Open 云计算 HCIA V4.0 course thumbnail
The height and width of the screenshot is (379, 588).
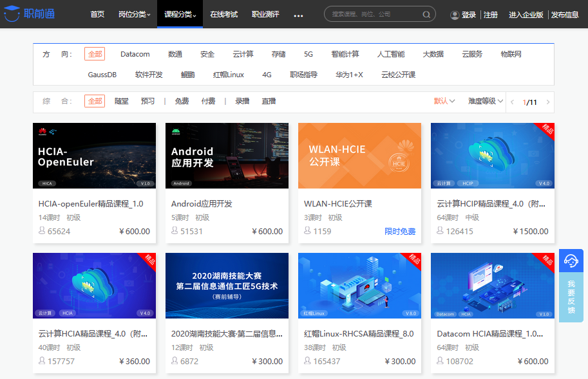point(94,286)
